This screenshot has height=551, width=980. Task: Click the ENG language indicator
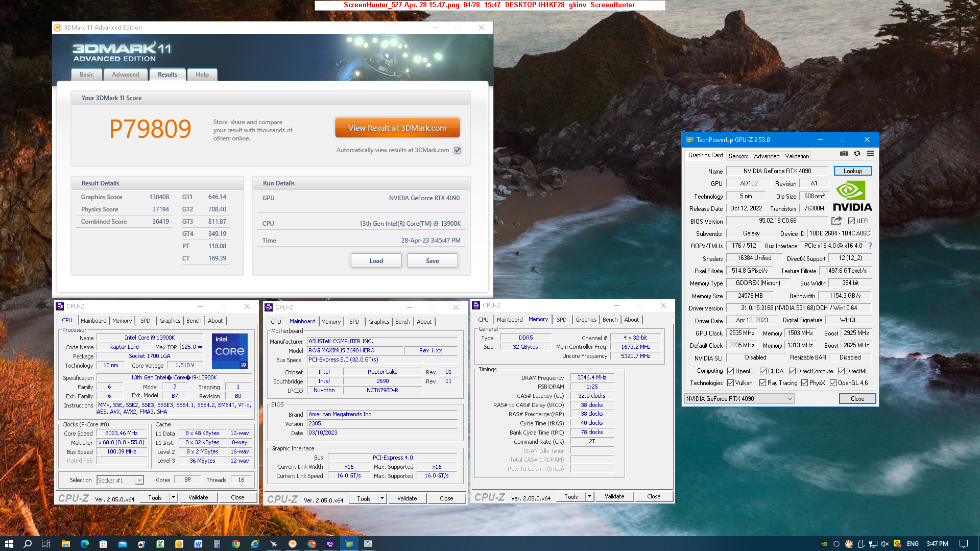(913, 543)
